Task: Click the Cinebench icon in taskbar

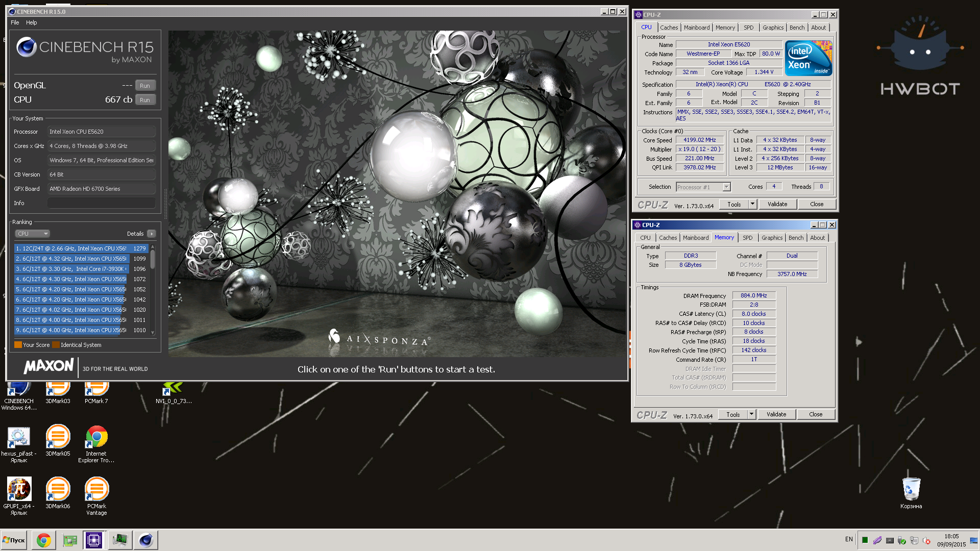Action: point(146,540)
